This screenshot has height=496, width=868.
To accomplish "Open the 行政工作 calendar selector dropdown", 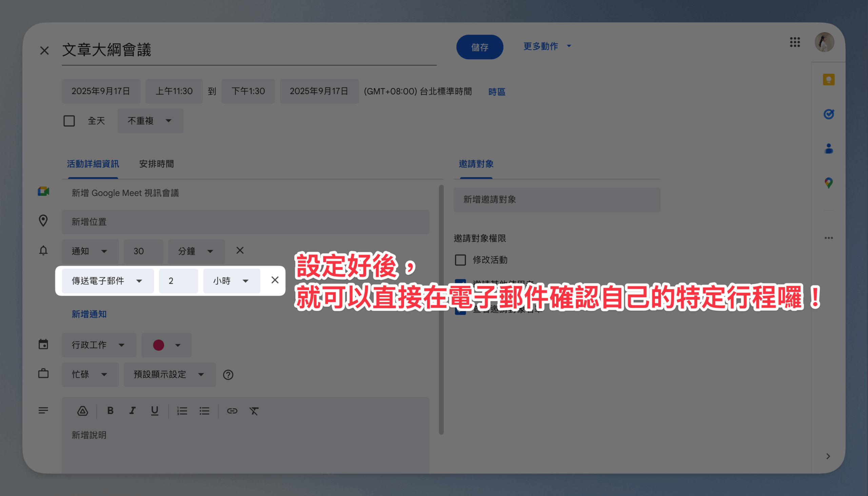I will 98,345.
